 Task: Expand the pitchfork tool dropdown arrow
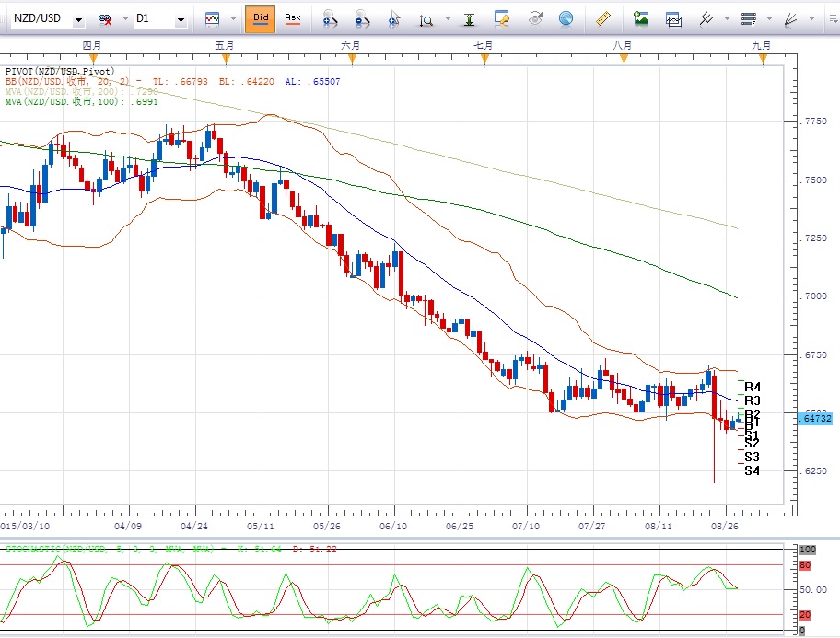[727, 19]
